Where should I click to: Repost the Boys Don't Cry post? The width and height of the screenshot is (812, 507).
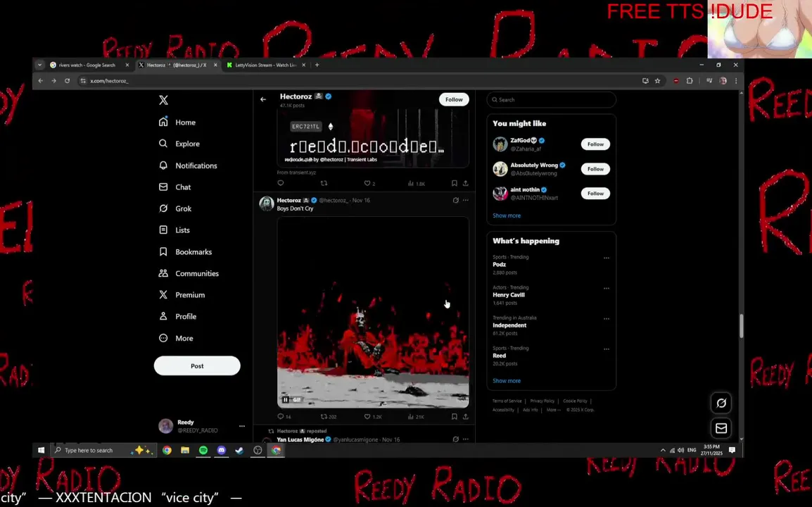click(x=324, y=416)
